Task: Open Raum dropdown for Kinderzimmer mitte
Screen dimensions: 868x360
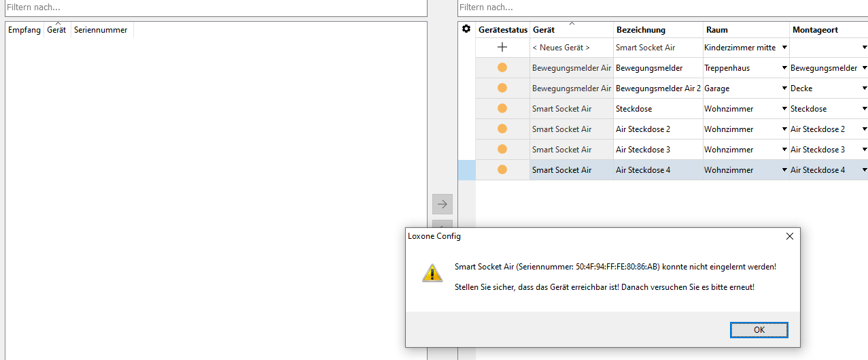Action: (x=784, y=48)
